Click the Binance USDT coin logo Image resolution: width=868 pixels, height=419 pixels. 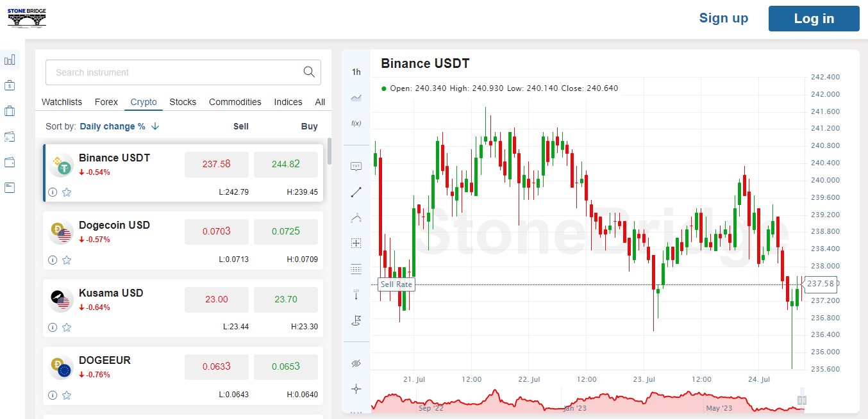pos(62,165)
